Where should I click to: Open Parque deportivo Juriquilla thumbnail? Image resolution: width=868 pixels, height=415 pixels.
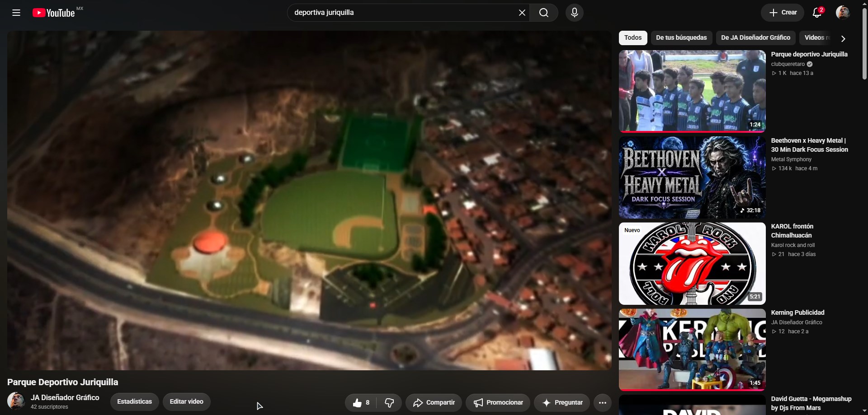pos(692,91)
